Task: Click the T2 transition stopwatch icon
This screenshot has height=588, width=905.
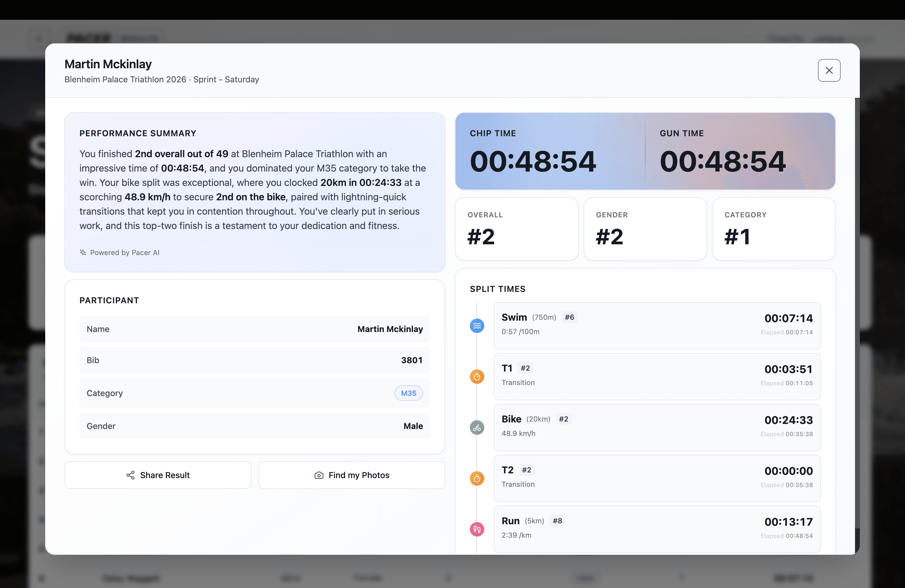Action: click(x=477, y=478)
